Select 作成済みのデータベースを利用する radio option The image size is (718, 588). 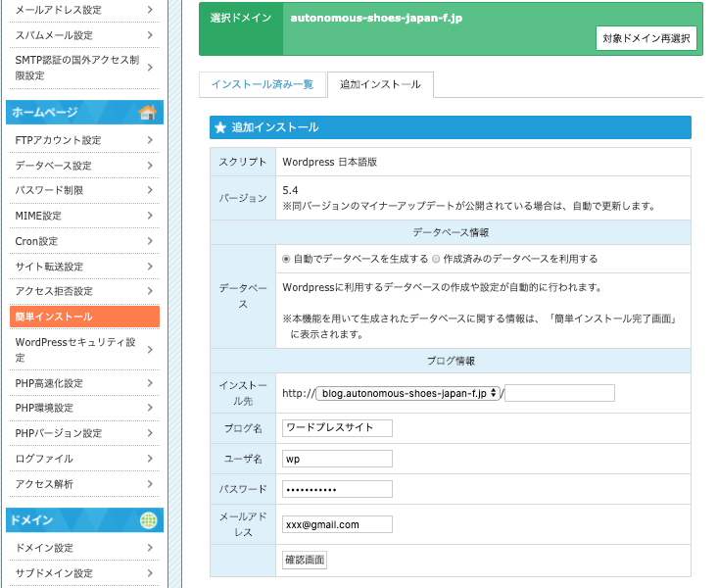point(436,260)
